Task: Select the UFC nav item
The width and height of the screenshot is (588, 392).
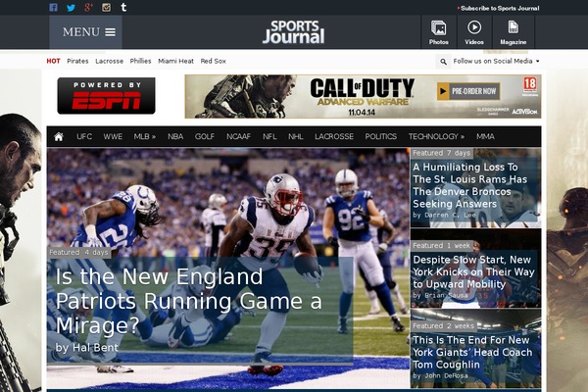Action: click(84, 136)
